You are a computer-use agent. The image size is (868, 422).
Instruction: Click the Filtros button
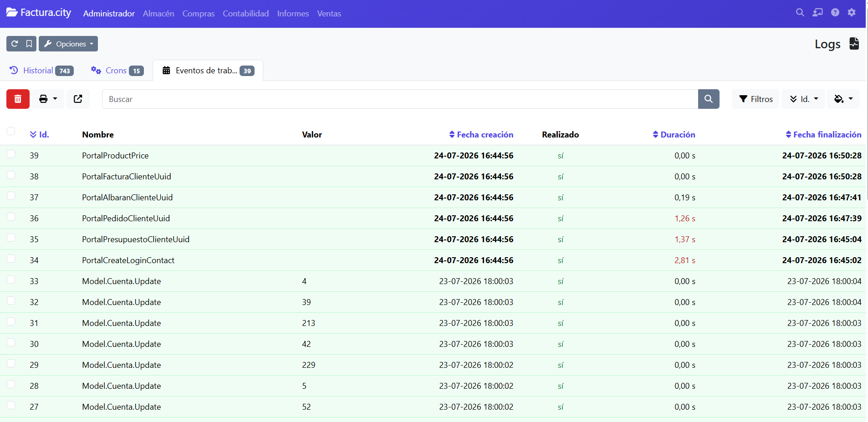coord(756,99)
